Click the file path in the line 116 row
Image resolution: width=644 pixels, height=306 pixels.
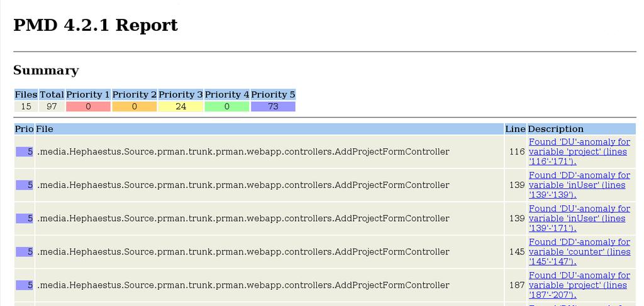[x=243, y=152]
